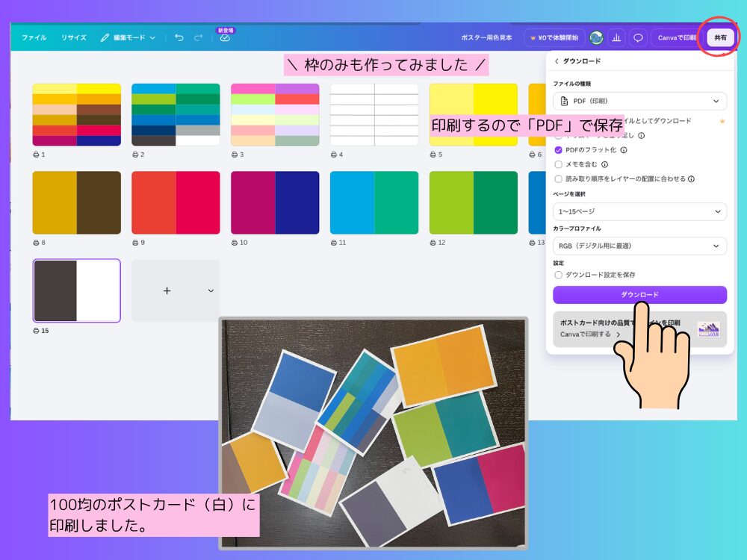747x560 pixels.
Task: Select page 5 yellow thumbnail
Action: coord(474,115)
